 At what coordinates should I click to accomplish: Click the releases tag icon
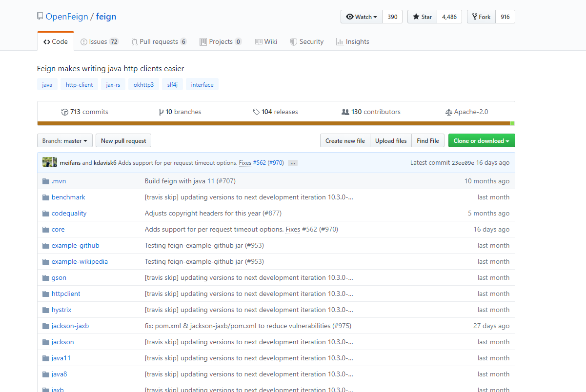(x=256, y=112)
